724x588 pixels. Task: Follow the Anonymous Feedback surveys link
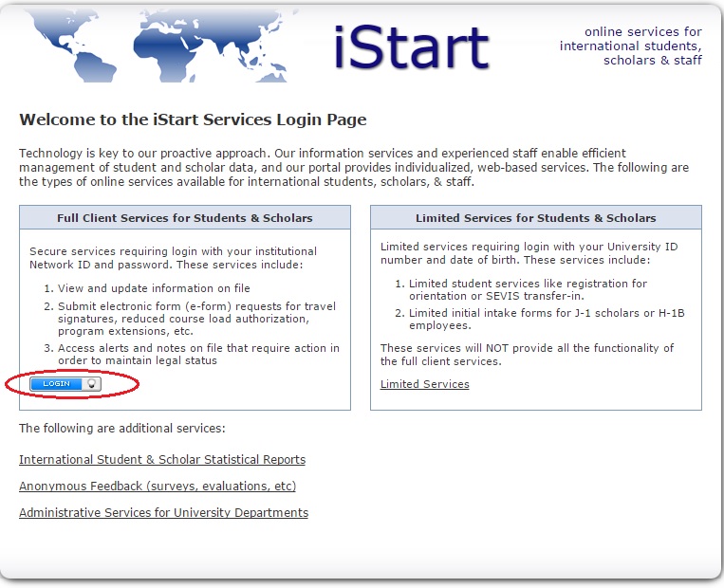coord(158,487)
